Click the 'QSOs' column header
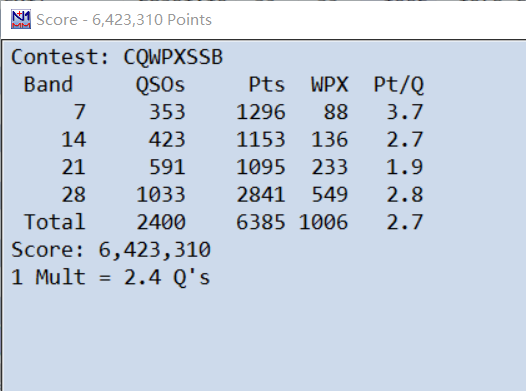The height and width of the screenshot is (391, 526). 160,85
